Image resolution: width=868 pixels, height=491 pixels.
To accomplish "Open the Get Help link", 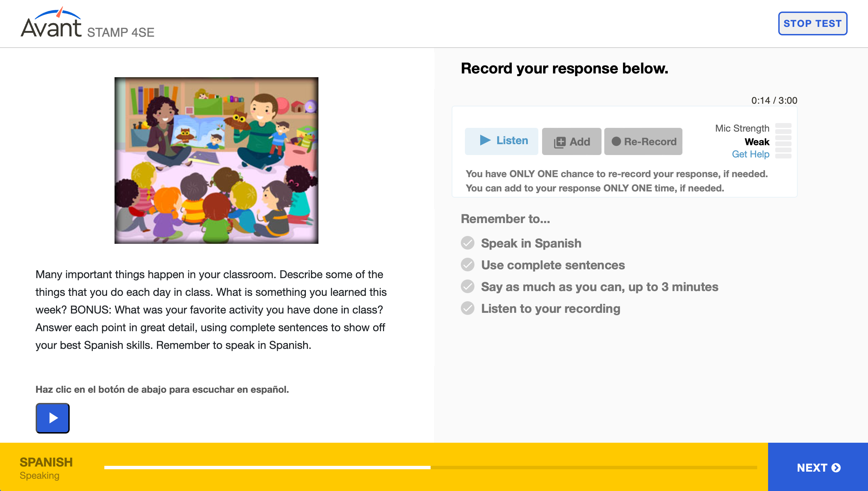I will coord(750,154).
